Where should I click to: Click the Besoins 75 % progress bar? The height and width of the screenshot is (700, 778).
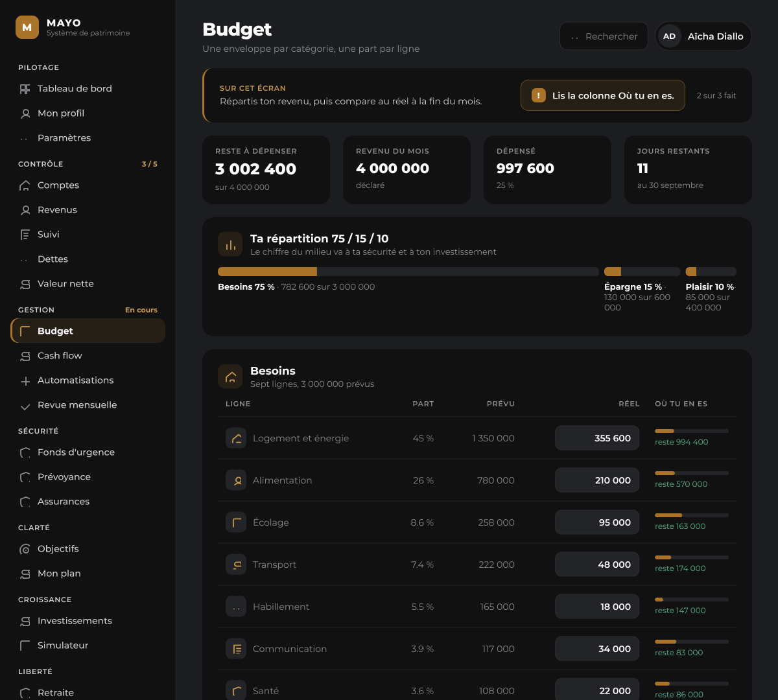[408, 272]
